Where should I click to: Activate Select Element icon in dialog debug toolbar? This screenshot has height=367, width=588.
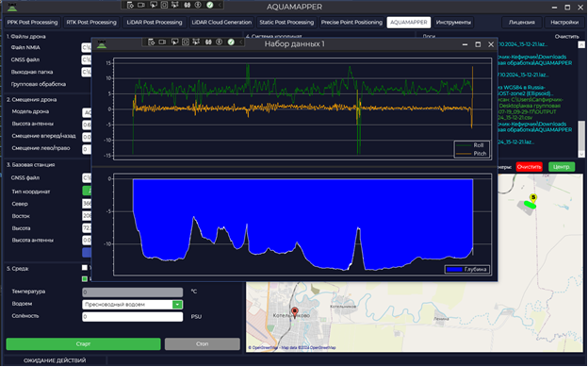[x=174, y=42]
